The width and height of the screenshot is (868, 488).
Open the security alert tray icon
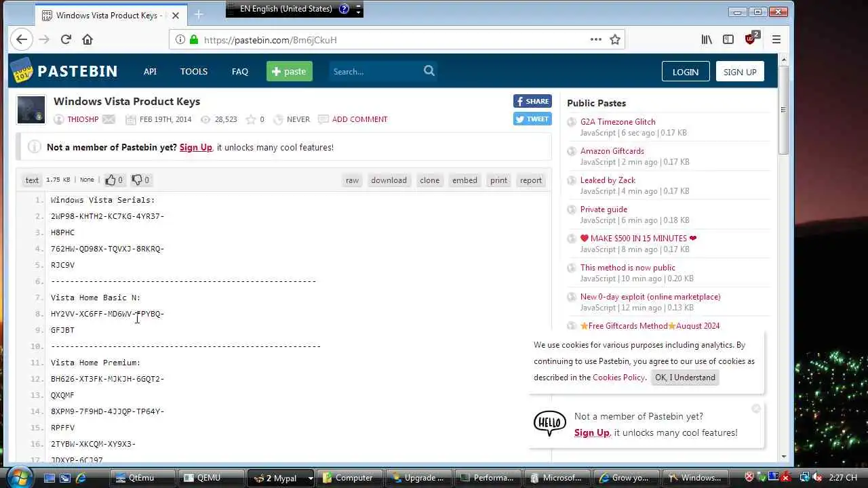click(x=749, y=477)
